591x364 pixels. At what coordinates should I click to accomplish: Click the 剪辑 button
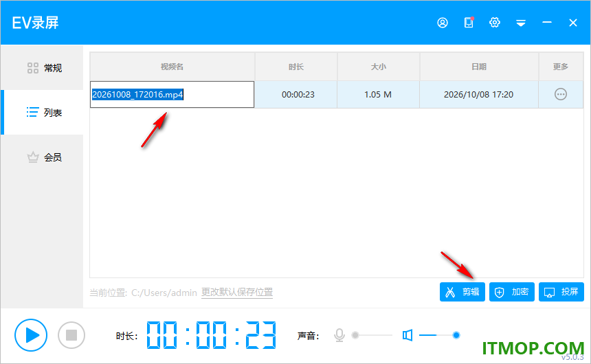click(462, 292)
